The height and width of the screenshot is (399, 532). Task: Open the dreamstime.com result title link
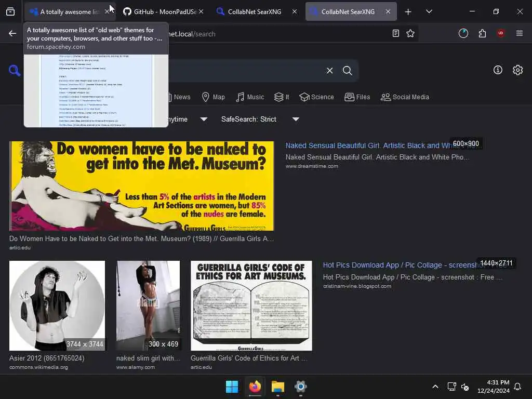(x=367, y=145)
